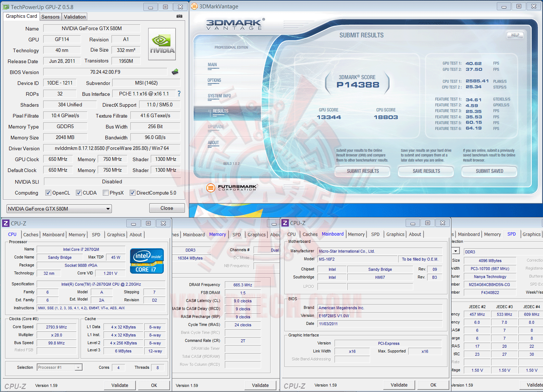Viewport: 543px width, 392px height.
Task: Click the BIOS save chip icon in GPU-Z
Action: [175, 72]
